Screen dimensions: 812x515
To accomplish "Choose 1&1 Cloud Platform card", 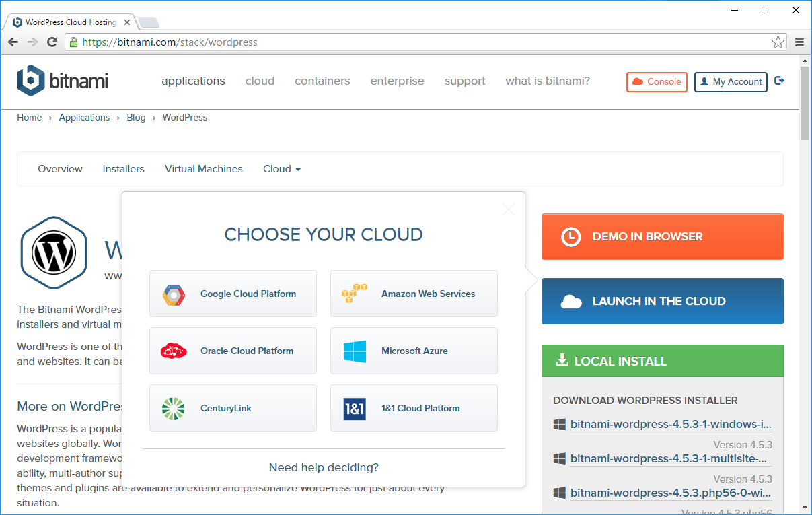I will [414, 408].
